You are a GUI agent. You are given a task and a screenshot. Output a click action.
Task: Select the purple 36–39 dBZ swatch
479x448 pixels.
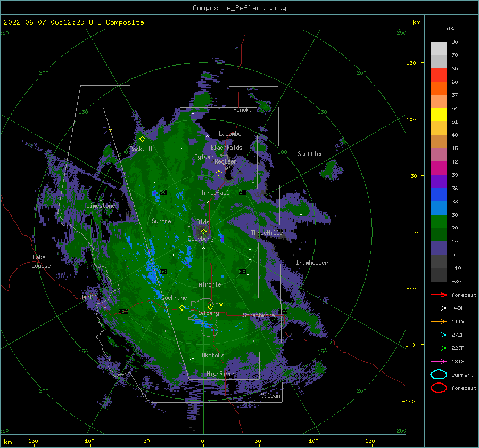click(x=439, y=181)
